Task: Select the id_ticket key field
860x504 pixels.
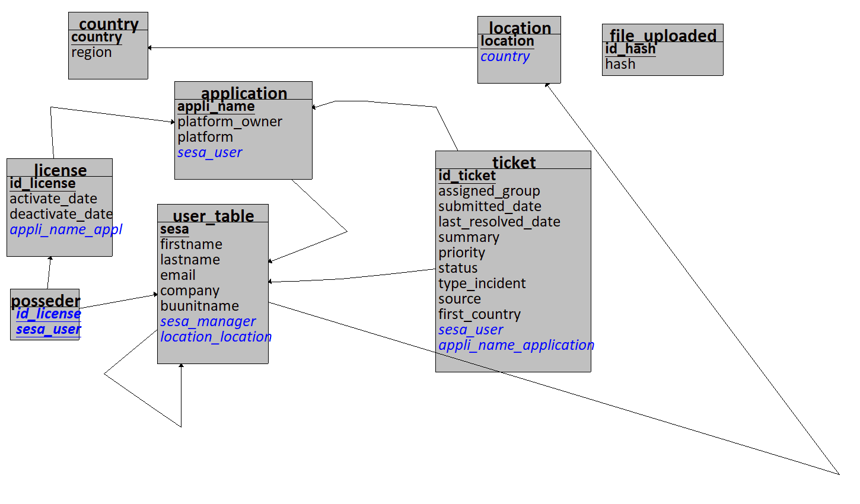Action: point(467,176)
